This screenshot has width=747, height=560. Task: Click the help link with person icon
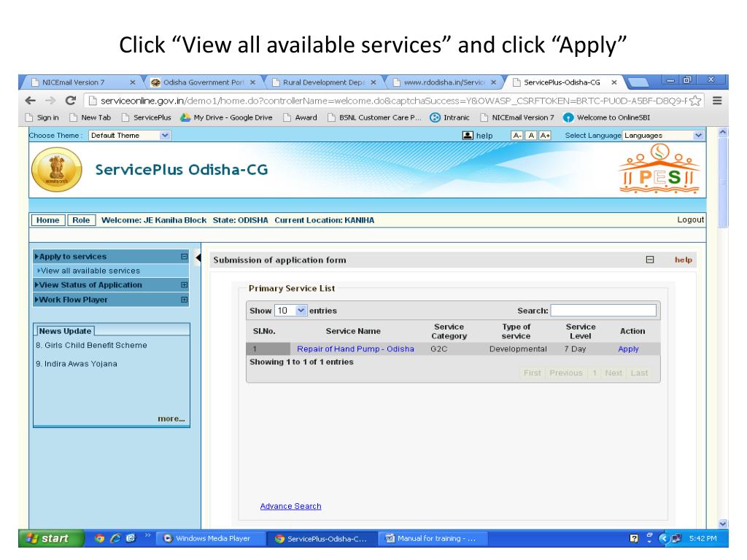478,136
